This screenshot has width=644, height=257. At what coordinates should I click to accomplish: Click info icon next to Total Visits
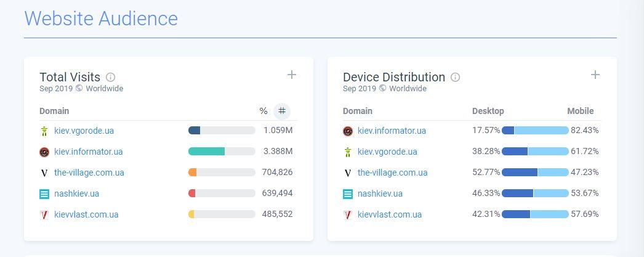[110, 77]
